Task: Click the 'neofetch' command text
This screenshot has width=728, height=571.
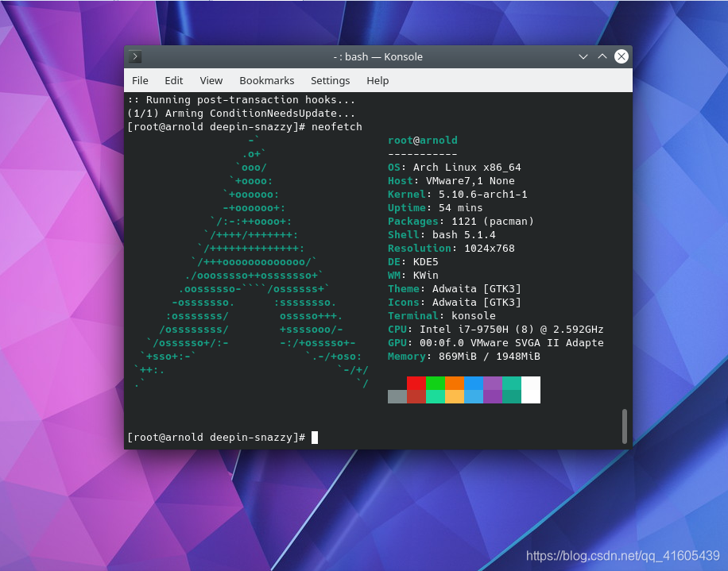Action: (337, 127)
